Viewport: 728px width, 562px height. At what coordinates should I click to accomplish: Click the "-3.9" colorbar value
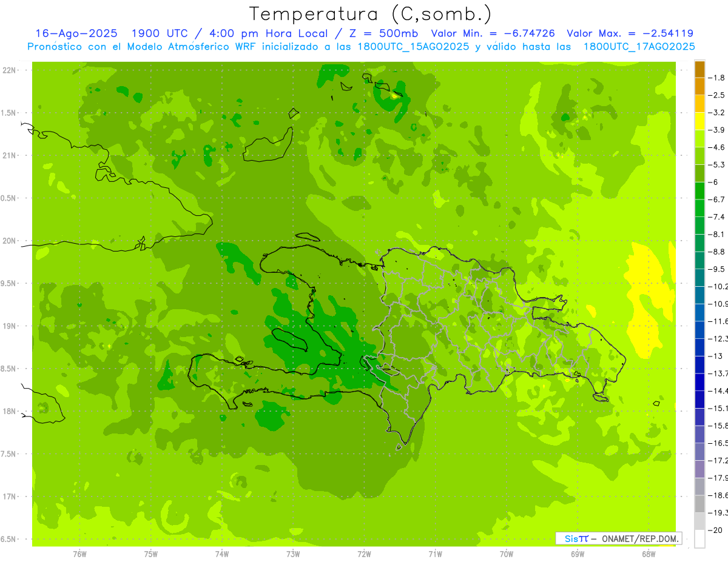(x=717, y=130)
